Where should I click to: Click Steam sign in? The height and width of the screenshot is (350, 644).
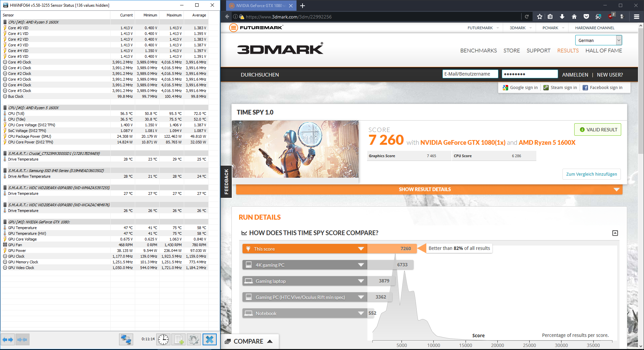(x=560, y=88)
